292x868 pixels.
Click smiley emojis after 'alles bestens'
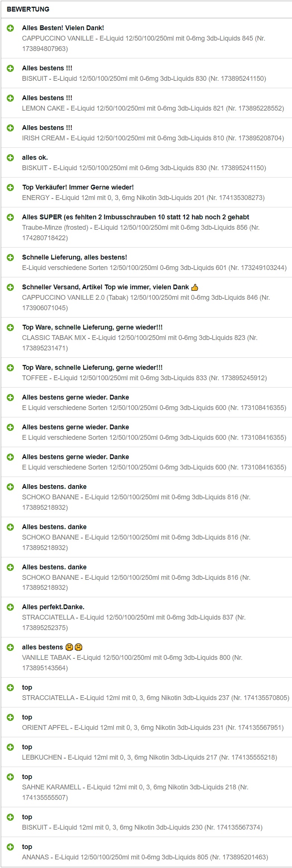click(74, 647)
